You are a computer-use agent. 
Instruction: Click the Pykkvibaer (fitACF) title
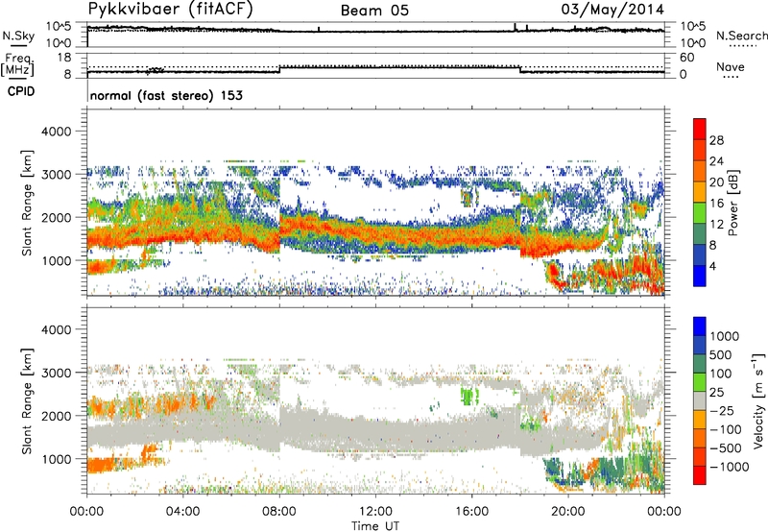pyautogui.click(x=171, y=10)
